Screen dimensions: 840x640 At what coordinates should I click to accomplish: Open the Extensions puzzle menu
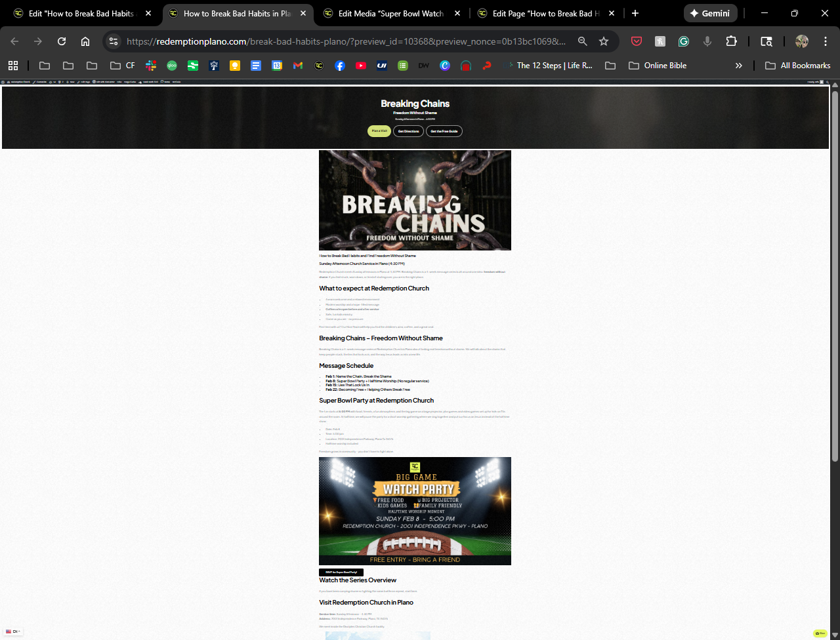coord(731,41)
